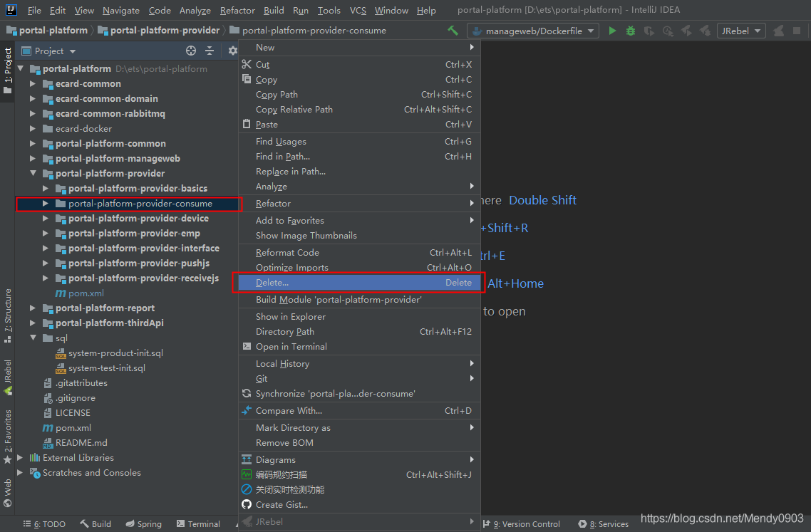Screen dimensions: 811x532
Task: Select Copy Relative Path menu entry
Action: point(294,109)
